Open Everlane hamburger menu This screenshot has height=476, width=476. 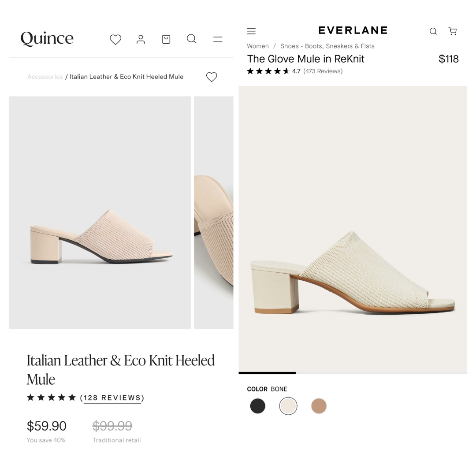coord(251,31)
